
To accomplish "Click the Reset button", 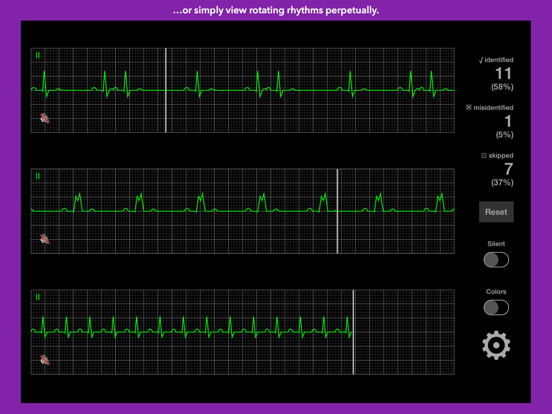I will coord(496,212).
